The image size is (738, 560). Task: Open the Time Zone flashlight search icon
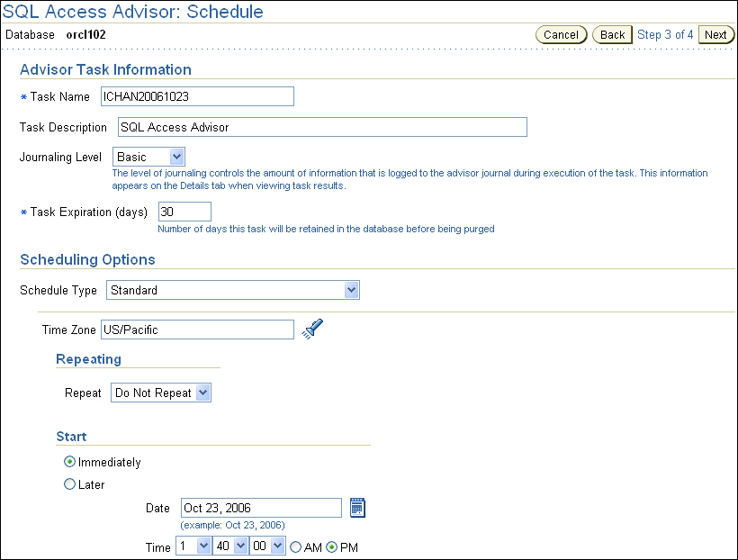[x=312, y=330]
